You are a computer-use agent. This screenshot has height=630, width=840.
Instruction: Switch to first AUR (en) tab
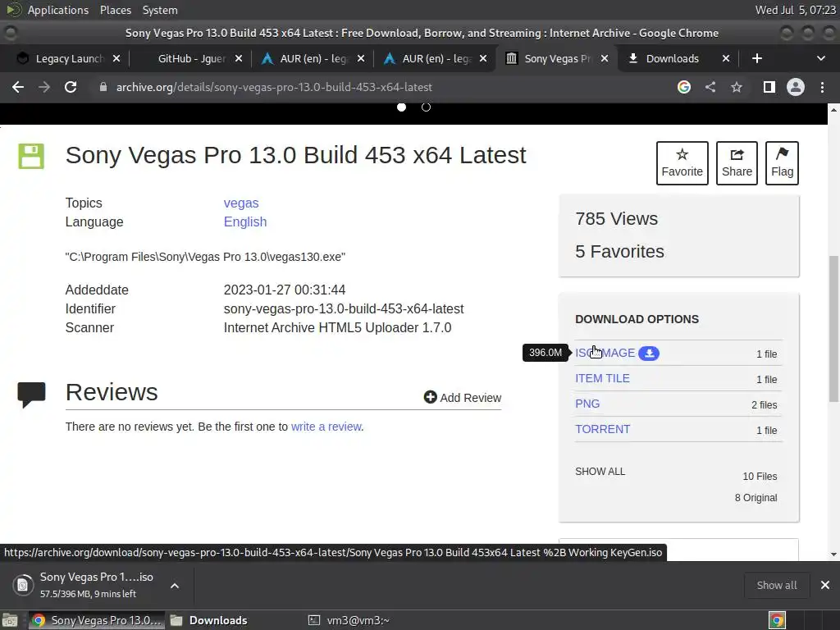coord(313,58)
